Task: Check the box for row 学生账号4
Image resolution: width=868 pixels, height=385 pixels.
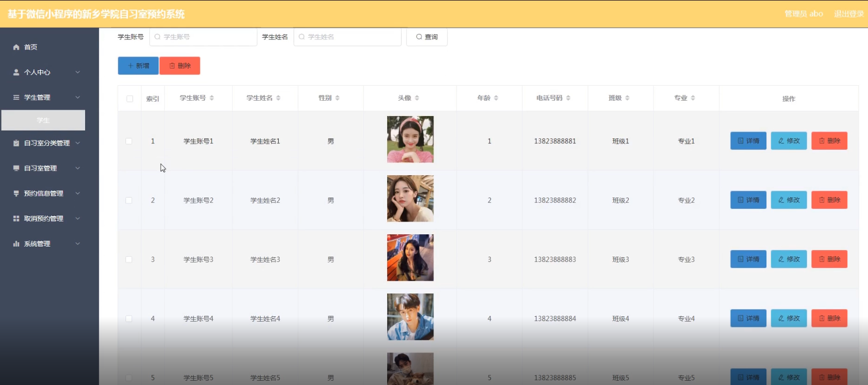Action: pos(129,318)
